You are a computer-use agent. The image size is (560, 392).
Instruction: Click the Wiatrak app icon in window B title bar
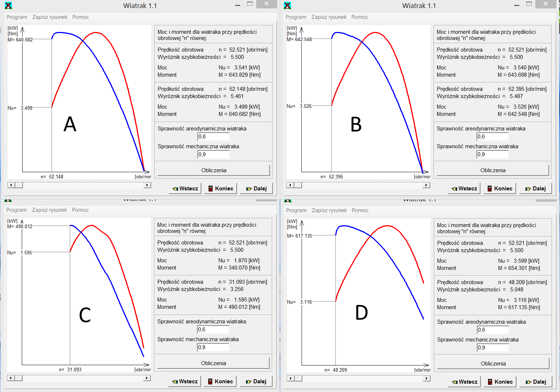[x=287, y=5]
